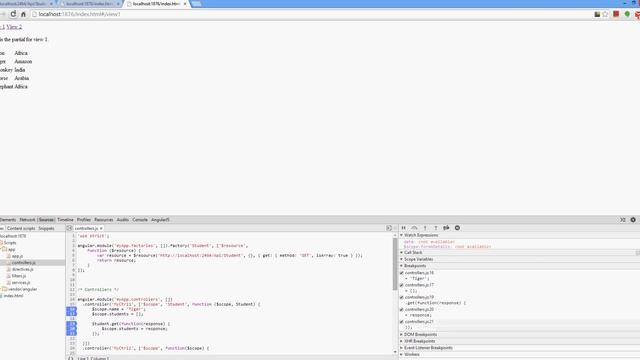Screen dimensions: 640x360
Task: Pretty print the source with braces icon
Action: coord(71,358)
